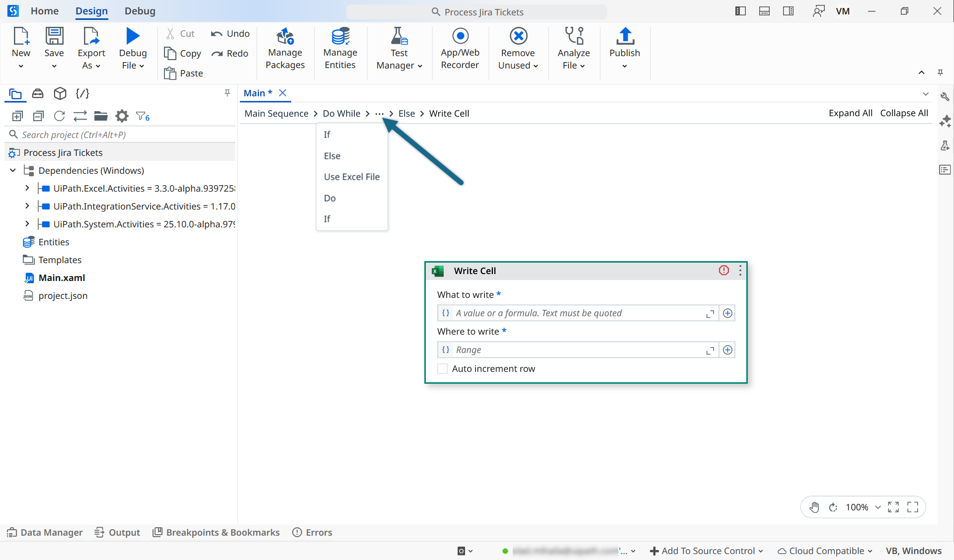The height and width of the screenshot is (560, 954).
Task: Click Expand All in the designer
Action: [850, 113]
